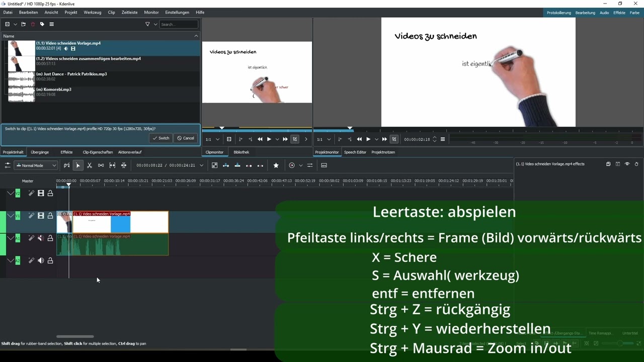Open Project Monitor hamburger options menu
644x362 pixels.
[x=443, y=139]
